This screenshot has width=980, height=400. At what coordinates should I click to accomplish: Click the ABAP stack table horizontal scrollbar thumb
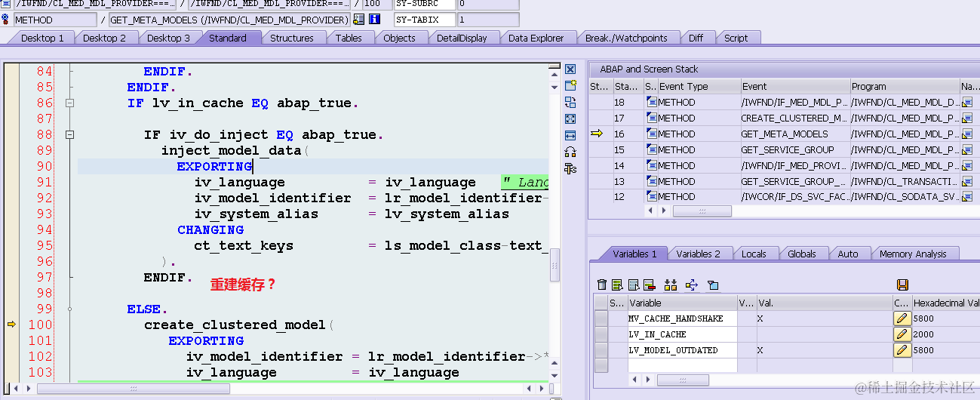pyautogui.click(x=702, y=211)
